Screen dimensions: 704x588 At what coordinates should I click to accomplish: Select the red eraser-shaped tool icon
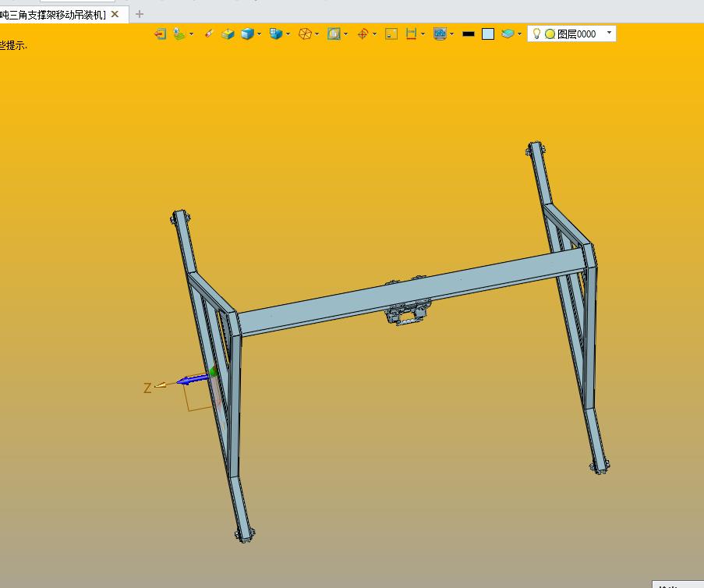click(208, 34)
